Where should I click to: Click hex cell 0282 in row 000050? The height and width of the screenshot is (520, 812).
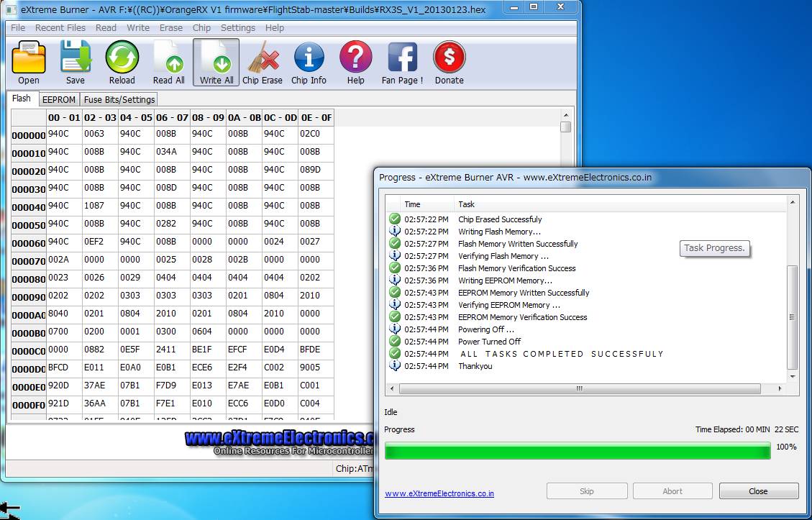[x=172, y=224]
